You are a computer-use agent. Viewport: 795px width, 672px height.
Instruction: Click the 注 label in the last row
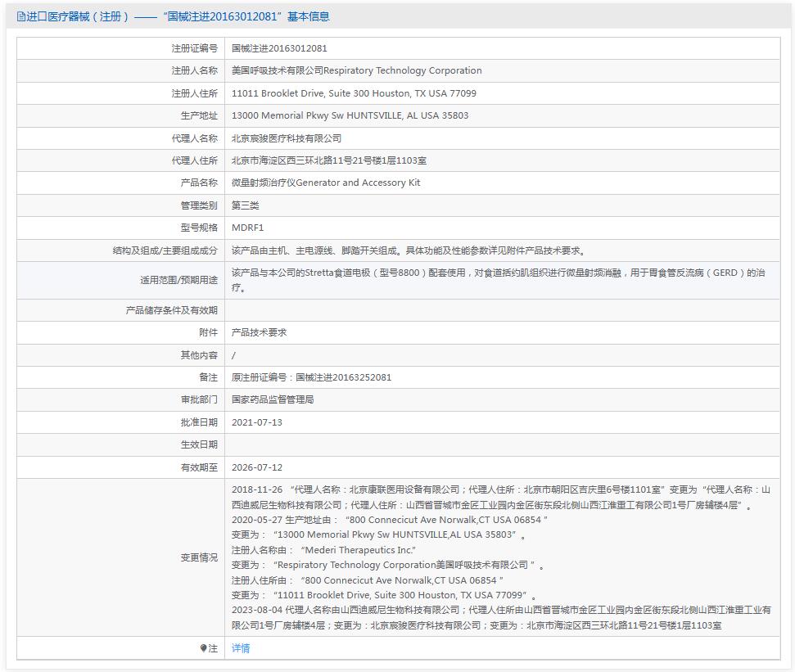coord(213,648)
